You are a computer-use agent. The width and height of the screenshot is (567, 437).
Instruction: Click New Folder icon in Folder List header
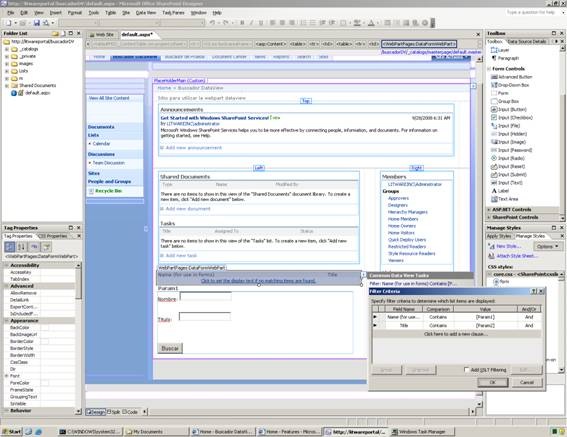click(55, 33)
